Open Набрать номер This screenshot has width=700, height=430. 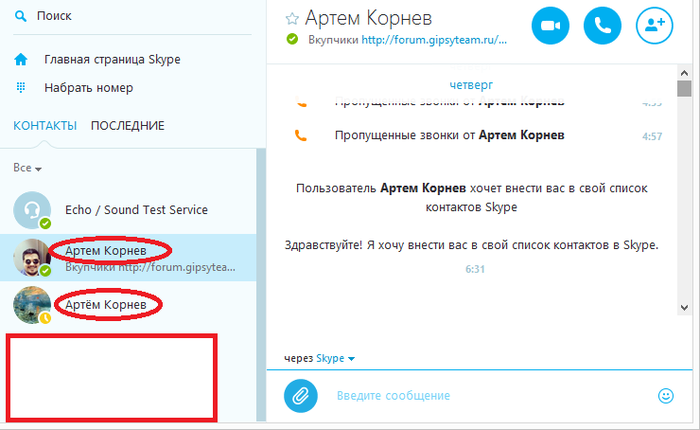tap(88, 88)
